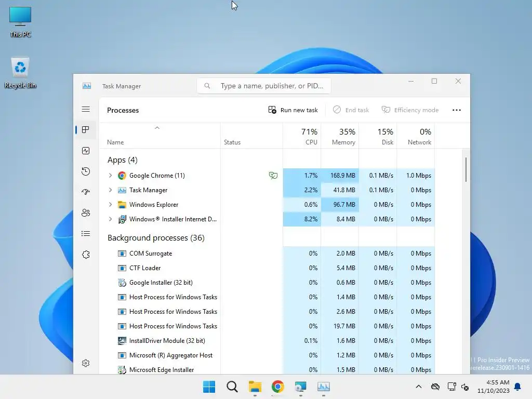The height and width of the screenshot is (399, 532).
Task: Open the Windows Start button on taskbar
Action: click(209, 387)
